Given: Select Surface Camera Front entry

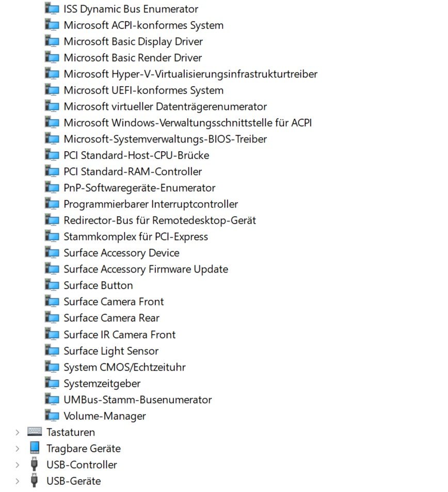Looking at the screenshot, I should (x=114, y=302).
